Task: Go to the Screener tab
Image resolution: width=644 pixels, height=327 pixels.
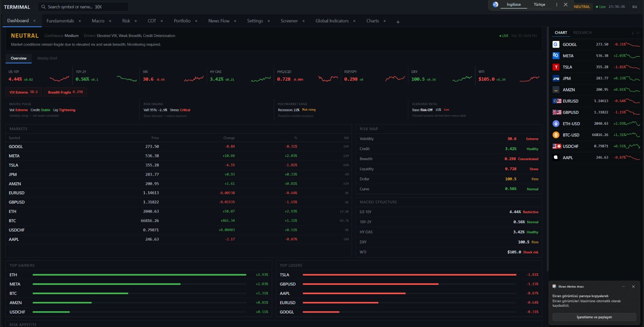Action: tap(289, 21)
